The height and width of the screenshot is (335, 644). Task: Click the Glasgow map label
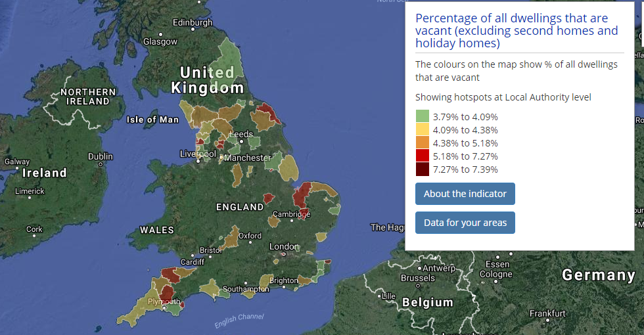click(x=160, y=41)
